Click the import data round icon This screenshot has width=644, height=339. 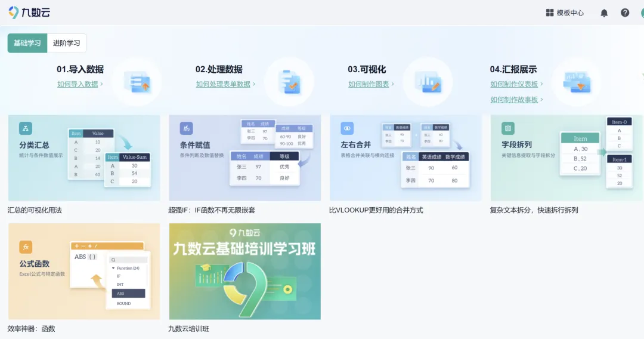coord(137,82)
